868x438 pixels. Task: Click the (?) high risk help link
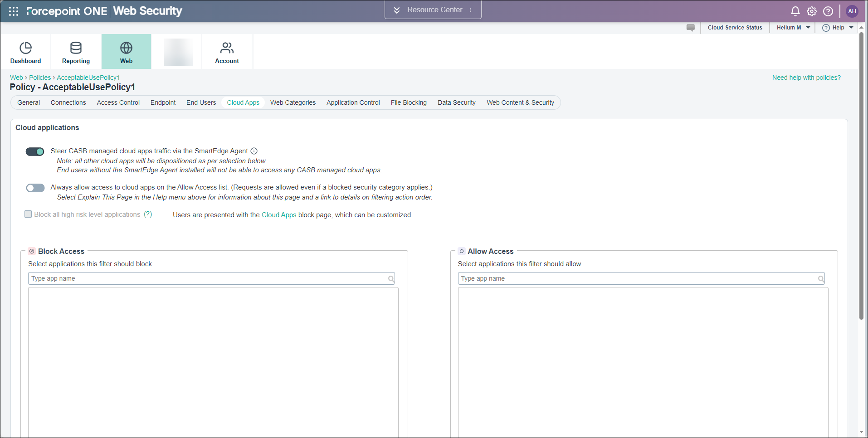pyautogui.click(x=148, y=214)
